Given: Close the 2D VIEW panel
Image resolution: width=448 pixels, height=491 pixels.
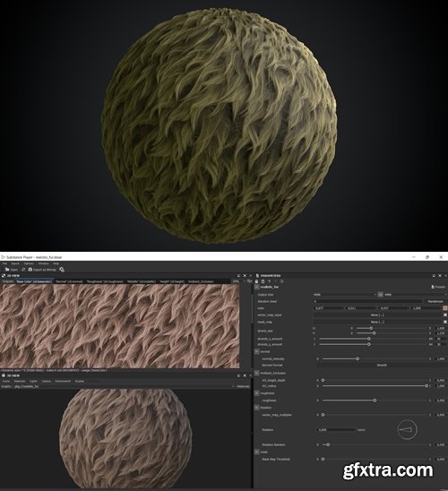Looking at the screenshot, I should tap(250, 276).
